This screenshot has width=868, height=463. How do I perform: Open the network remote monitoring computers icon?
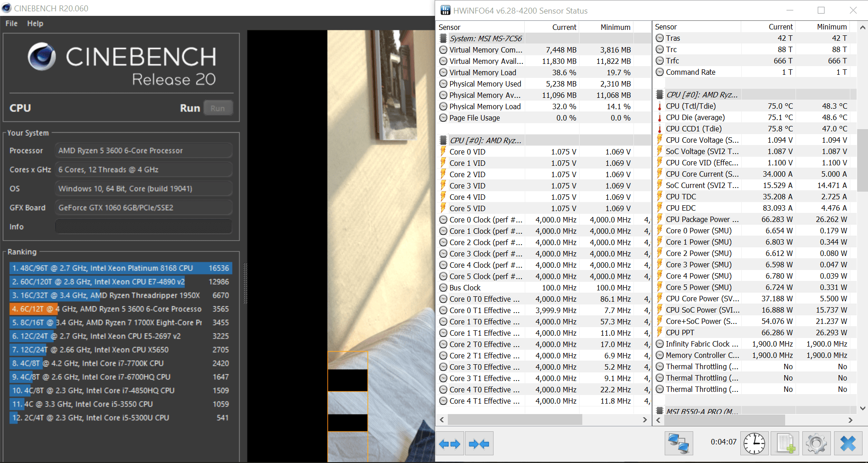pos(678,443)
